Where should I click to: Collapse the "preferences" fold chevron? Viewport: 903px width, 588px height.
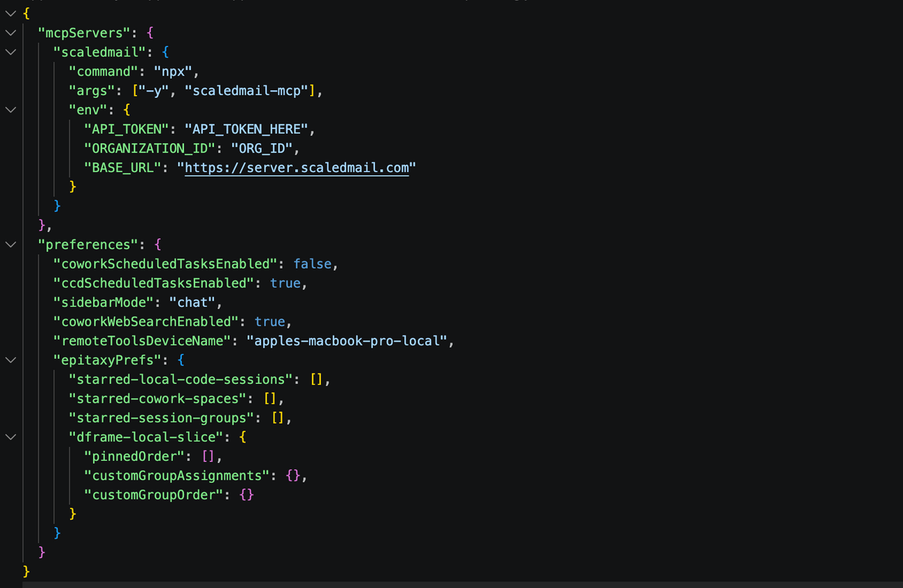coord(10,244)
